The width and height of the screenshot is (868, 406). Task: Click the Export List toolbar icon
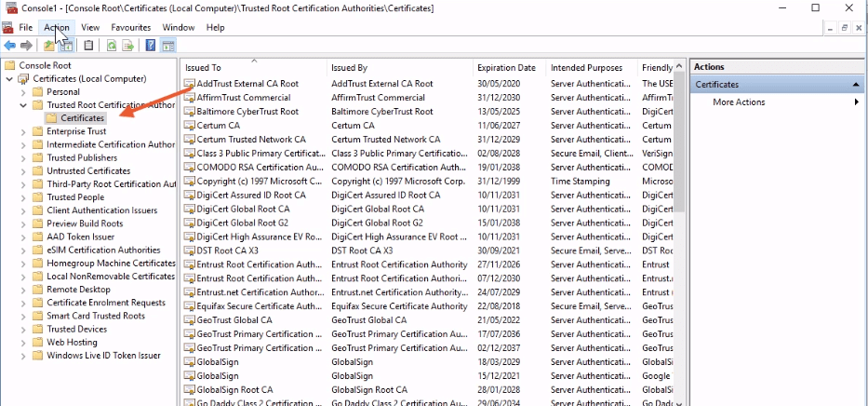click(127, 46)
